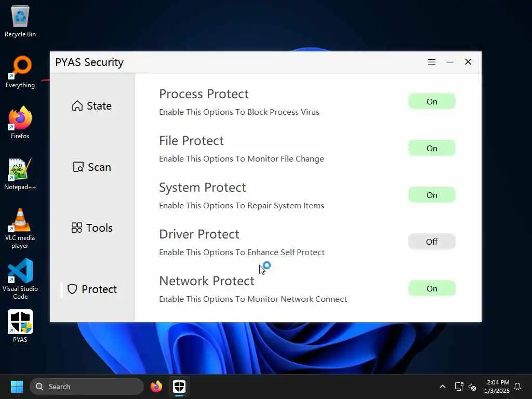Click 'Enable This Options To Enhance Self Protect'

coord(242,252)
